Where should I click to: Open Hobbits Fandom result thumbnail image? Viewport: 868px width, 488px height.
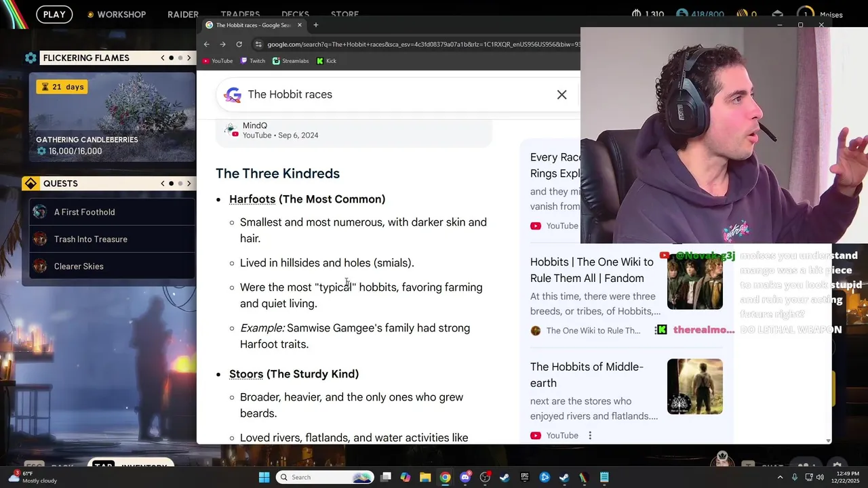pyautogui.click(x=694, y=282)
